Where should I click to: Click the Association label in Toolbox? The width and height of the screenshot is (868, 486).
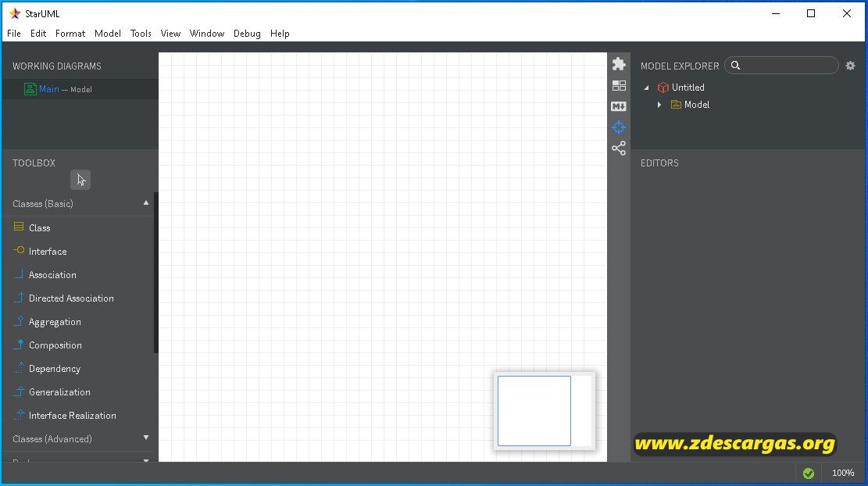coord(52,275)
